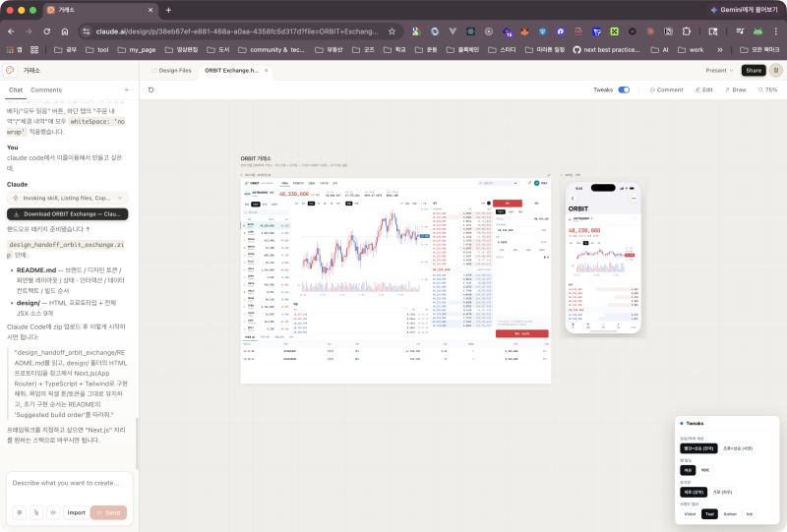This screenshot has width=787, height=532.
Task: Click the user avatar next to Share
Action: click(x=776, y=70)
